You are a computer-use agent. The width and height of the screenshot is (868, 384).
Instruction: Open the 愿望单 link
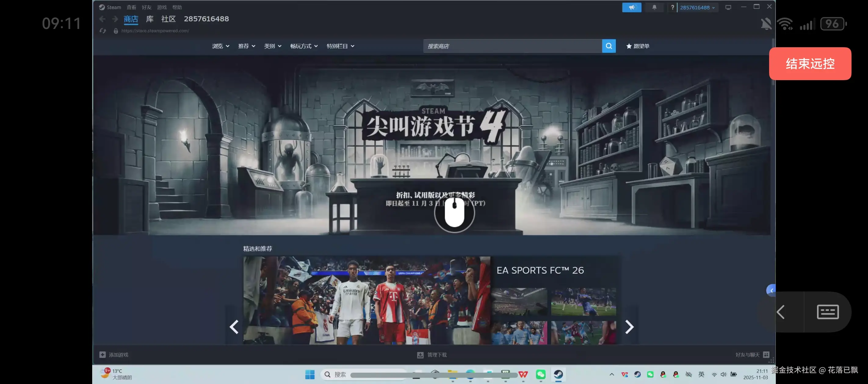click(x=638, y=46)
